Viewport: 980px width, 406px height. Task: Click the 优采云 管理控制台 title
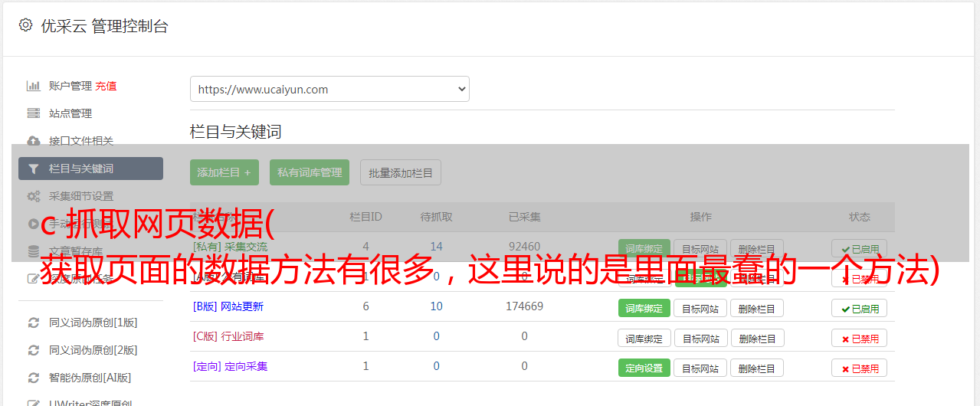click(x=105, y=26)
